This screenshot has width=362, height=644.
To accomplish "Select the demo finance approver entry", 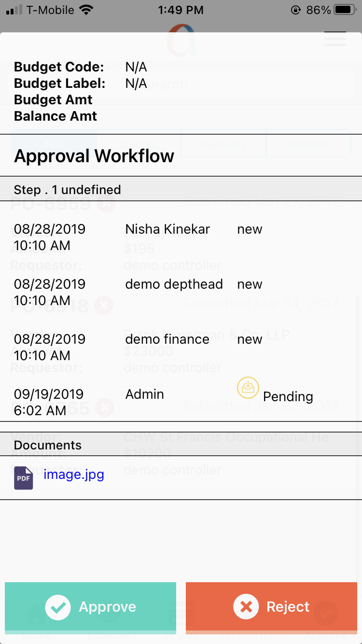I will click(x=167, y=339).
